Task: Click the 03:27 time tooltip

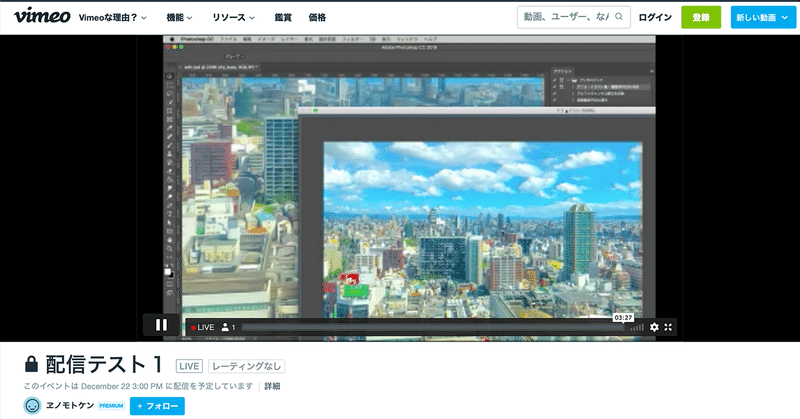Action: click(623, 317)
